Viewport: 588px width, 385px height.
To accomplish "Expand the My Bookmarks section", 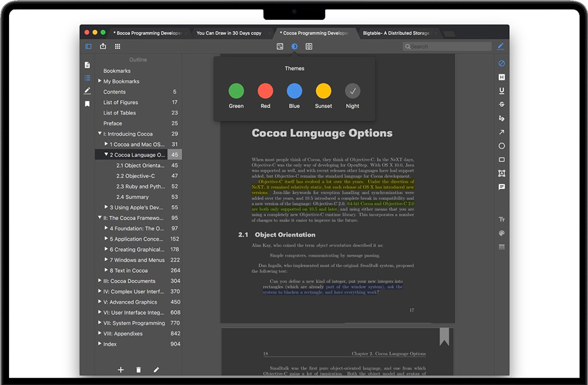I will coord(100,81).
